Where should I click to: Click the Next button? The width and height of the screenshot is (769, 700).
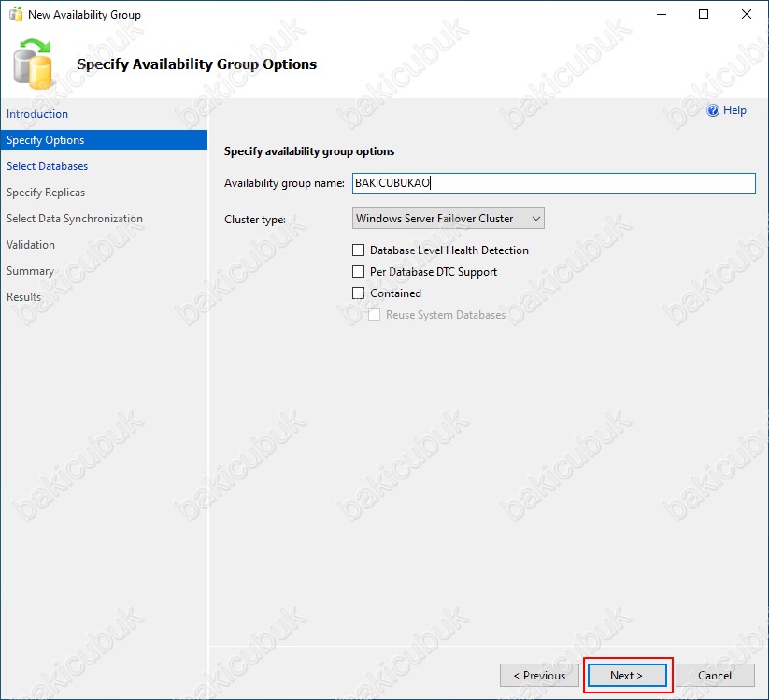coord(627,676)
